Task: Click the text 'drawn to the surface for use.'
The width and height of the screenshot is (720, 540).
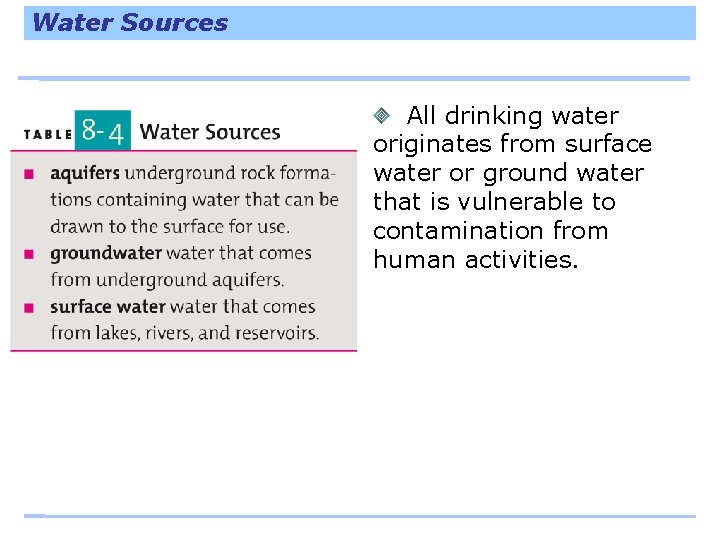Action: tap(170, 227)
